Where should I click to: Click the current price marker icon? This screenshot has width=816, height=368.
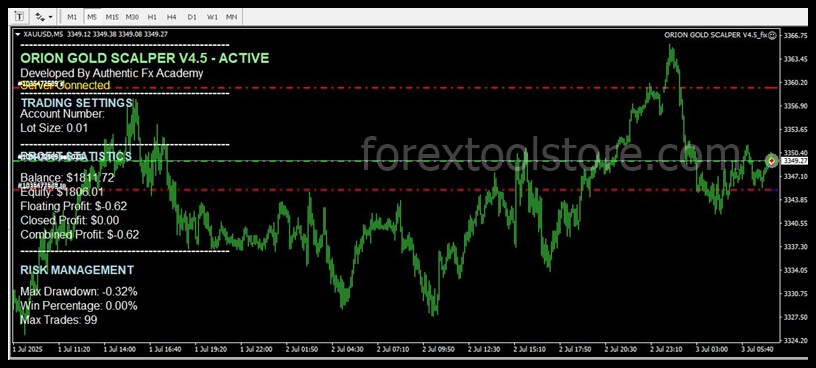click(771, 161)
